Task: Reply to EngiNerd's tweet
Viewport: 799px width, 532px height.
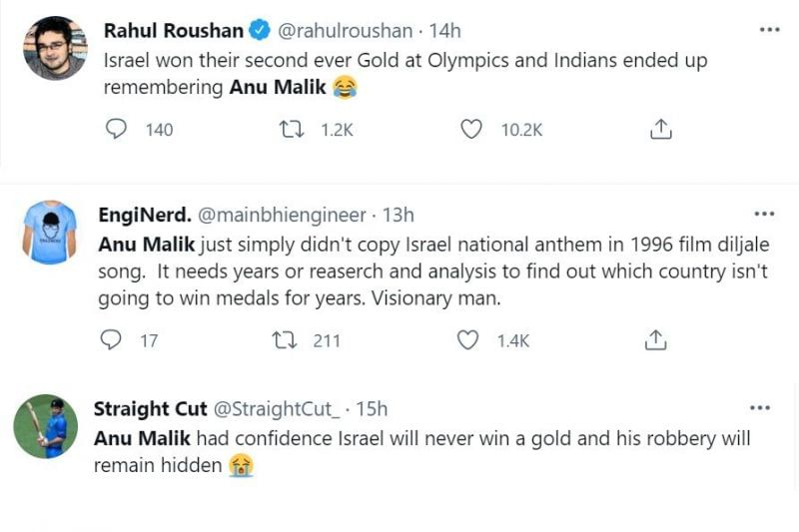Action: point(112,340)
